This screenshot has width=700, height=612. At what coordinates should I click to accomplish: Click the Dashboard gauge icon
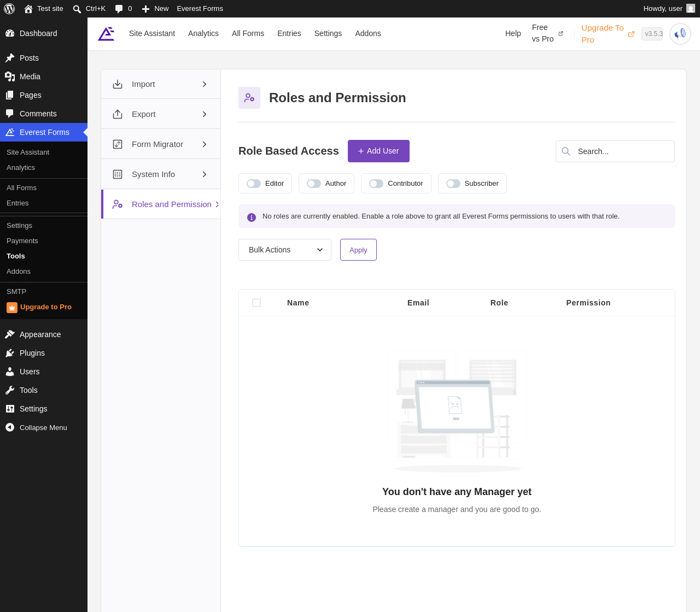(x=10, y=33)
